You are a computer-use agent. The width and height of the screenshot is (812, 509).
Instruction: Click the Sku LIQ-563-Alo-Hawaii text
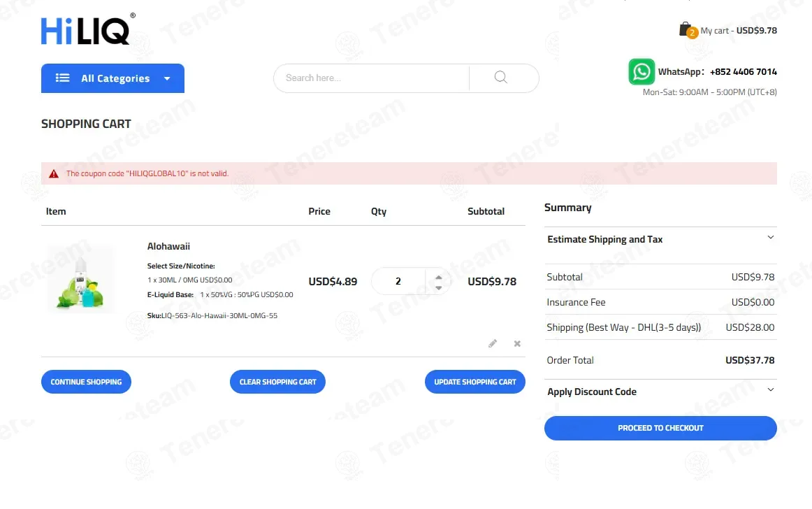click(x=212, y=315)
